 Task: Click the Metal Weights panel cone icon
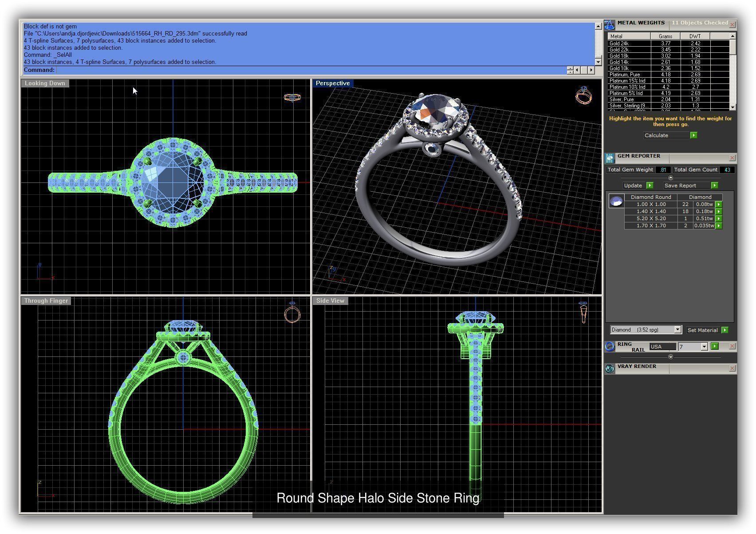(x=610, y=25)
